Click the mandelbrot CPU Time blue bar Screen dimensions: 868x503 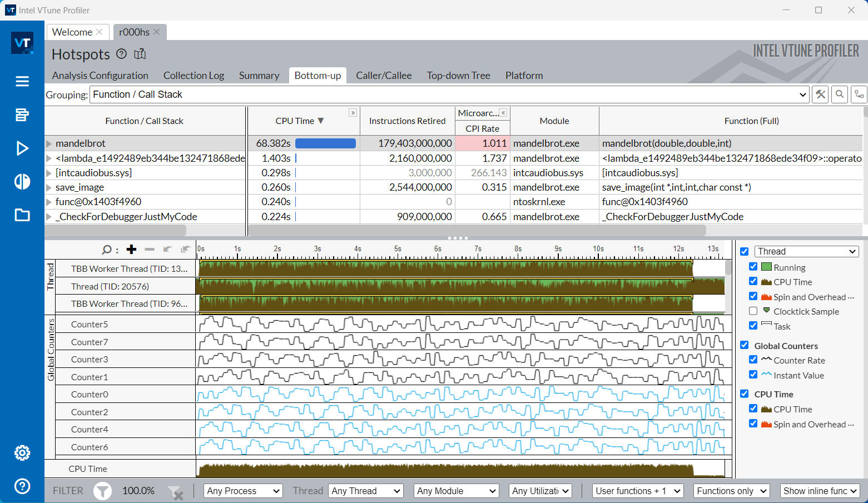(x=325, y=143)
